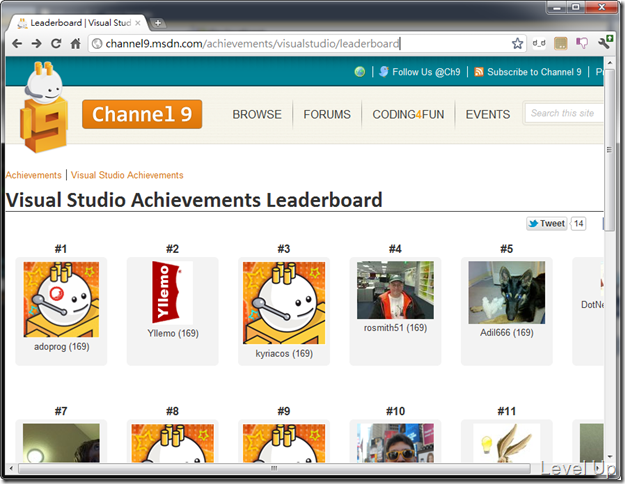The width and height of the screenshot is (625, 484).
Task: Open the browser home page icon
Action: click(75, 43)
